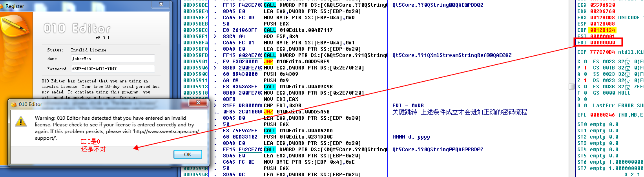Viewport: 644px width, 177px height.
Task: Click the comment 'MMMM d, yyyy'
Action: point(411,137)
